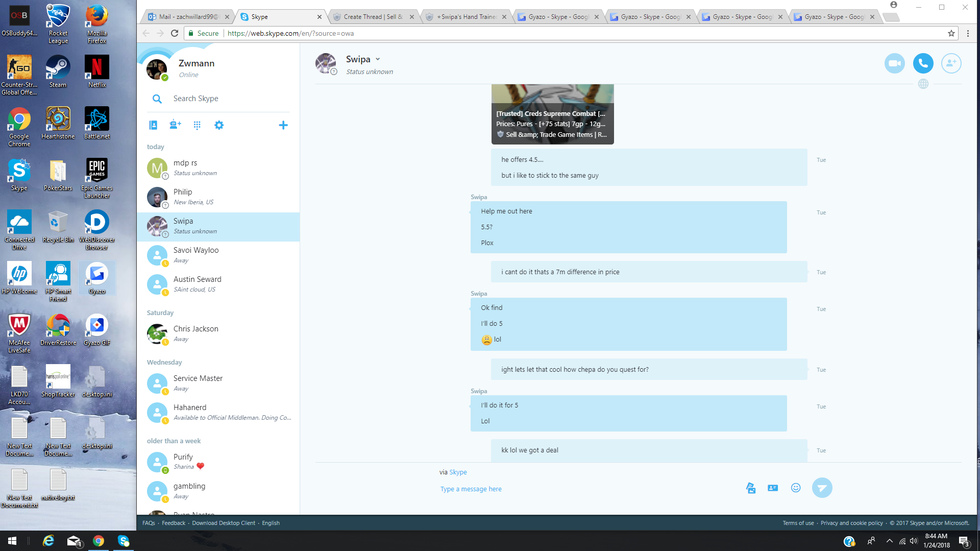The image size is (980, 551).
Task: Bookmark this page with the star icon
Action: pyautogui.click(x=951, y=33)
